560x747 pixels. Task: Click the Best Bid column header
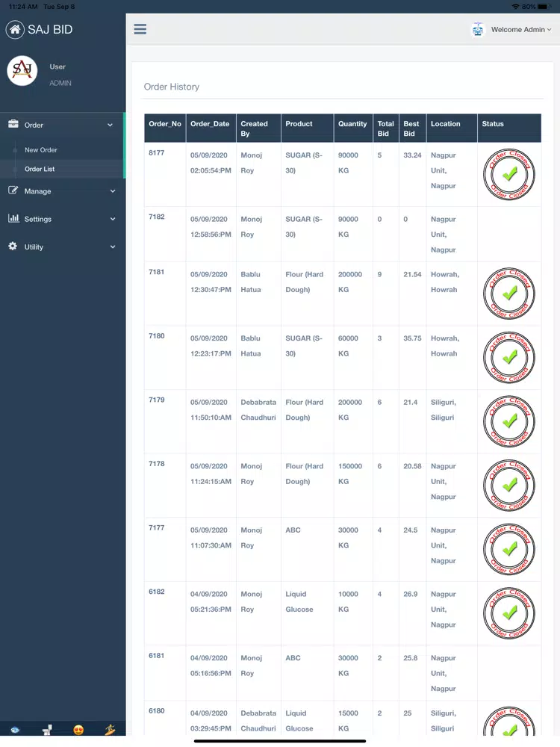point(411,128)
